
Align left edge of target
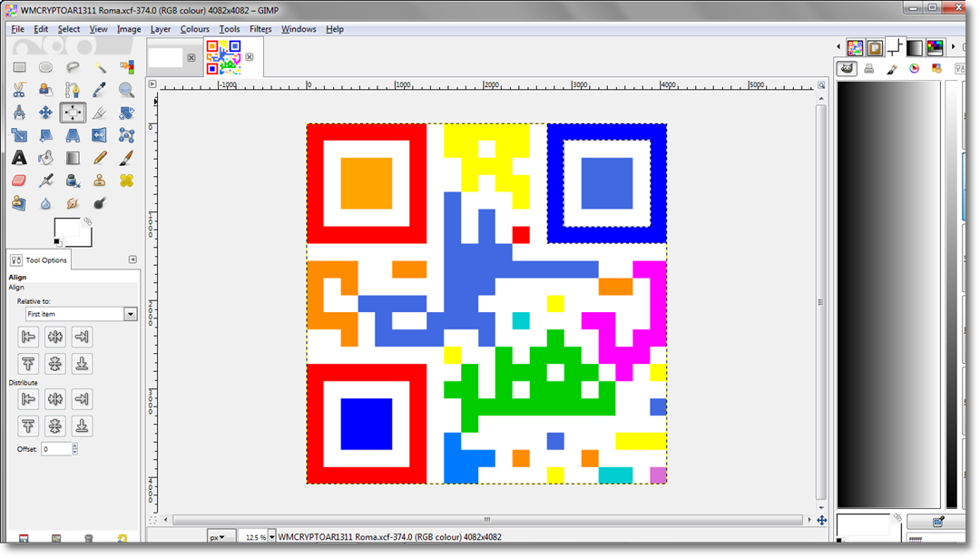pyautogui.click(x=28, y=338)
